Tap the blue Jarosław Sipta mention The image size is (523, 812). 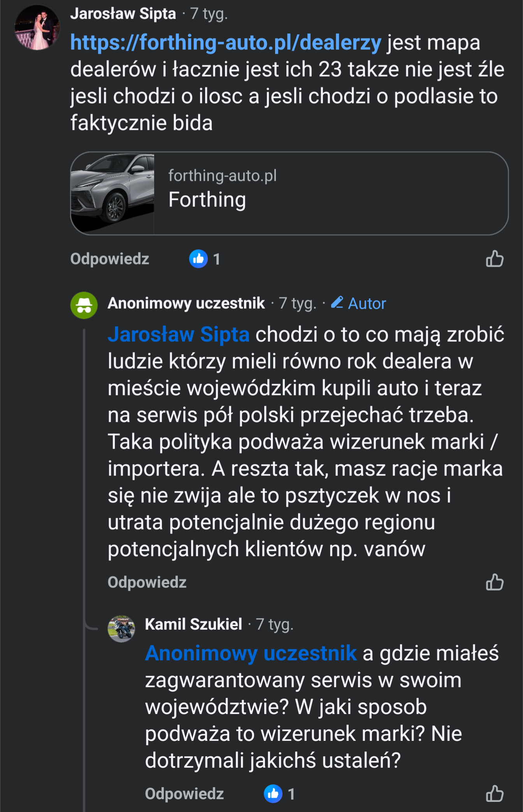tap(179, 334)
